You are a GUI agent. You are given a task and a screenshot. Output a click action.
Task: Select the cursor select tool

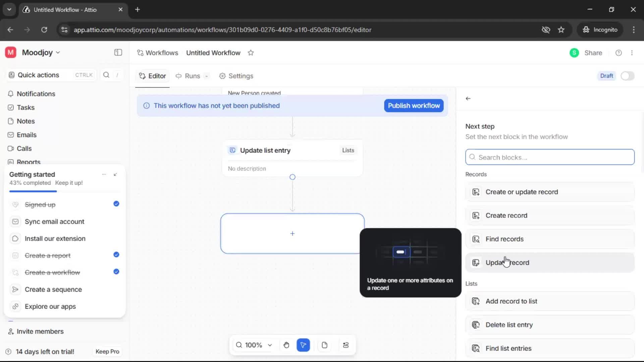(303, 345)
